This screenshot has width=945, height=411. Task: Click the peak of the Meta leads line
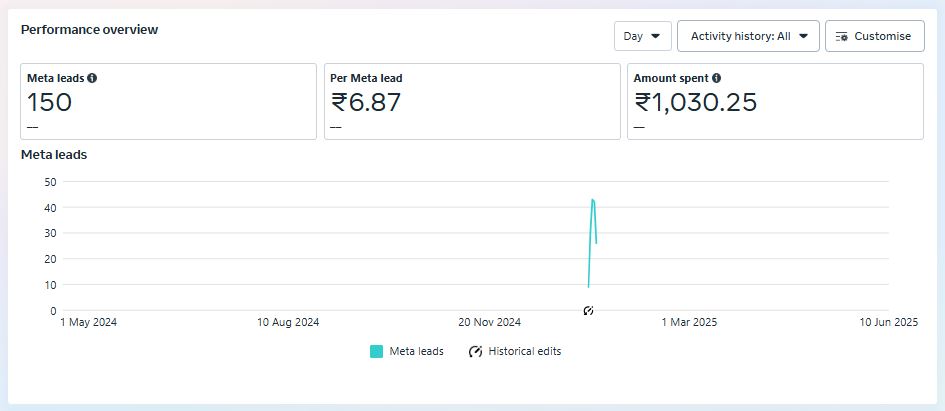(x=593, y=200)
